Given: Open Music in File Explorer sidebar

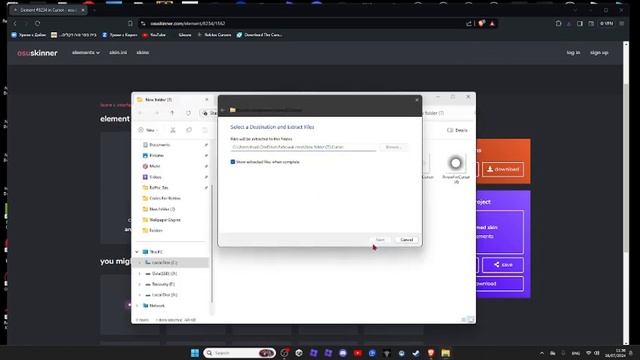Looking at the screenshot, I should [155, 166].
